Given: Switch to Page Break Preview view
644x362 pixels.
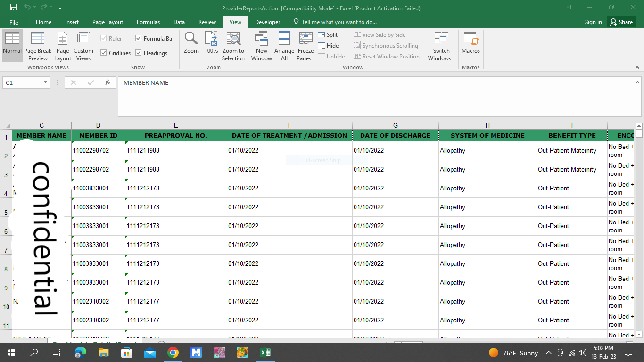Looking at the screenshot, I should tap(38, 46).
